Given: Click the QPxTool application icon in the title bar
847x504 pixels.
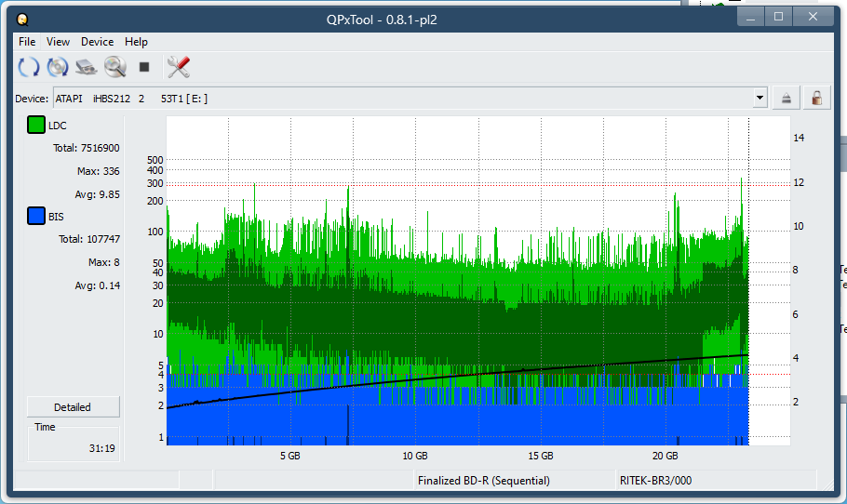Looking at the screenshot, I should pyautogui.click(x=22, y=20).
